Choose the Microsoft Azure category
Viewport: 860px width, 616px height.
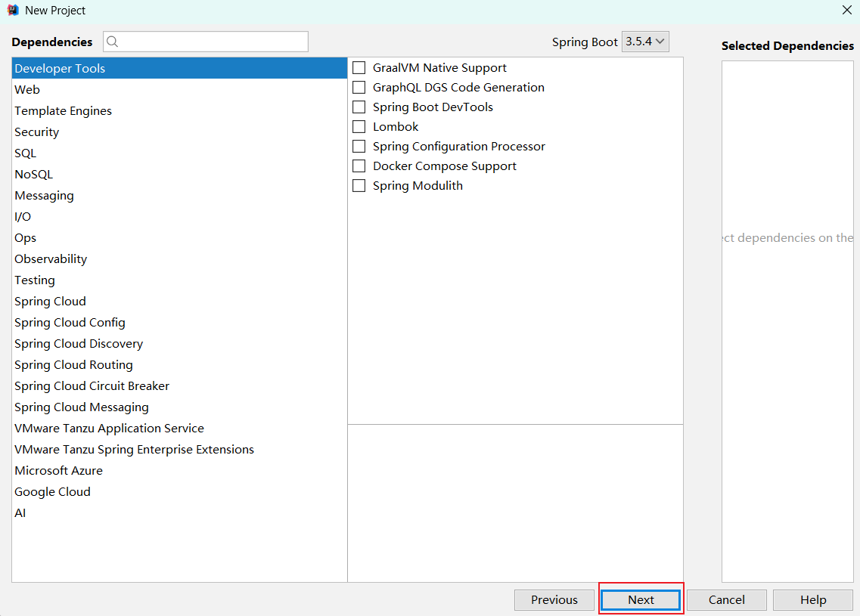coord(179,471)
